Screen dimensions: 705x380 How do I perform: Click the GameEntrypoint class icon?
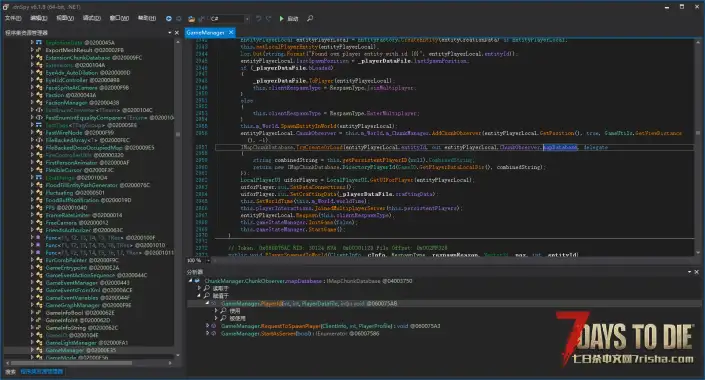(39, 268)
